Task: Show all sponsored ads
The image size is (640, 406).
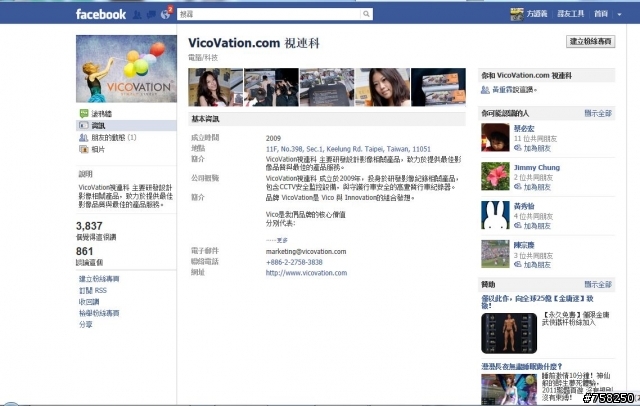Action: 598,284
